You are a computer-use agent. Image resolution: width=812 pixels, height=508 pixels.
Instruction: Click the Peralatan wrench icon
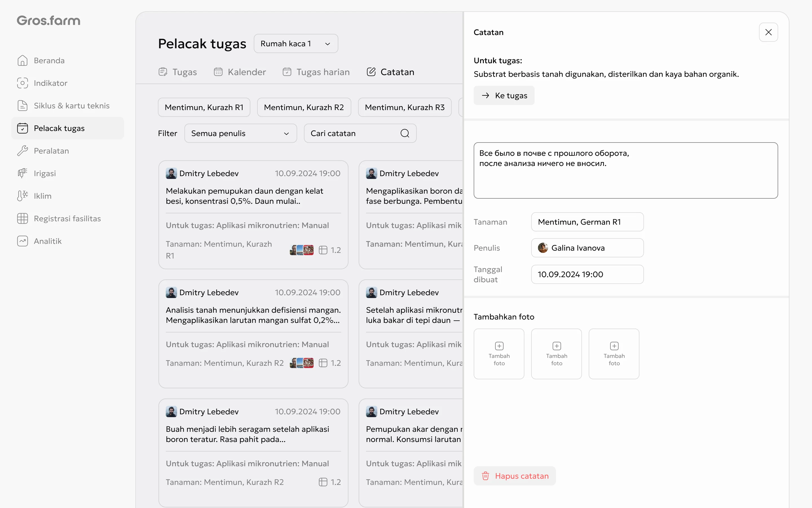point(23,150)
